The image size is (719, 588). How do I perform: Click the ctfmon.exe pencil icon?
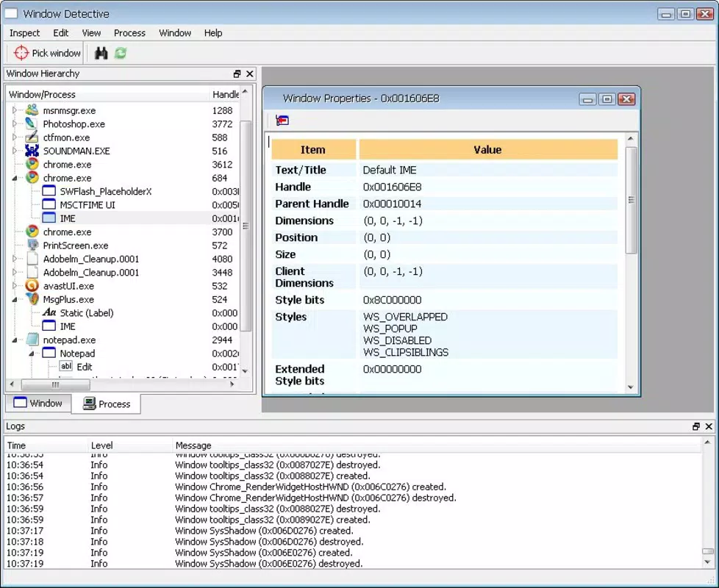click(x=32, y=137)
